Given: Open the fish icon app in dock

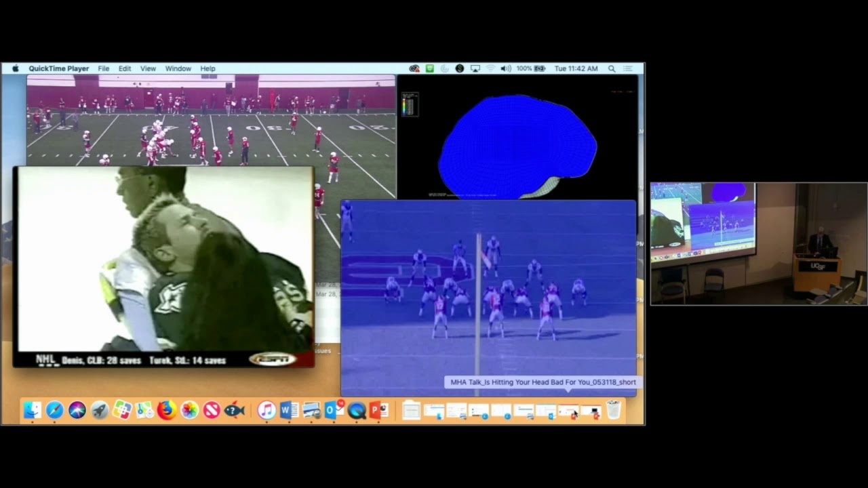Looking at the screenshot, I should (234, 410).
